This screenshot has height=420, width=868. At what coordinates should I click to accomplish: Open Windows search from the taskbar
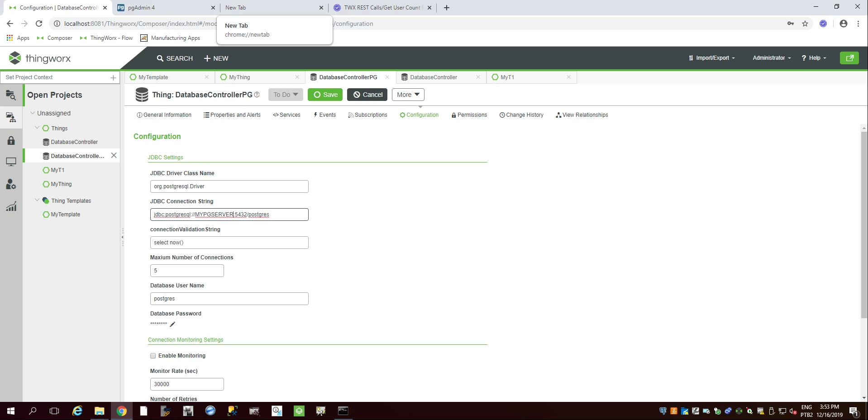tap(33, 411)
